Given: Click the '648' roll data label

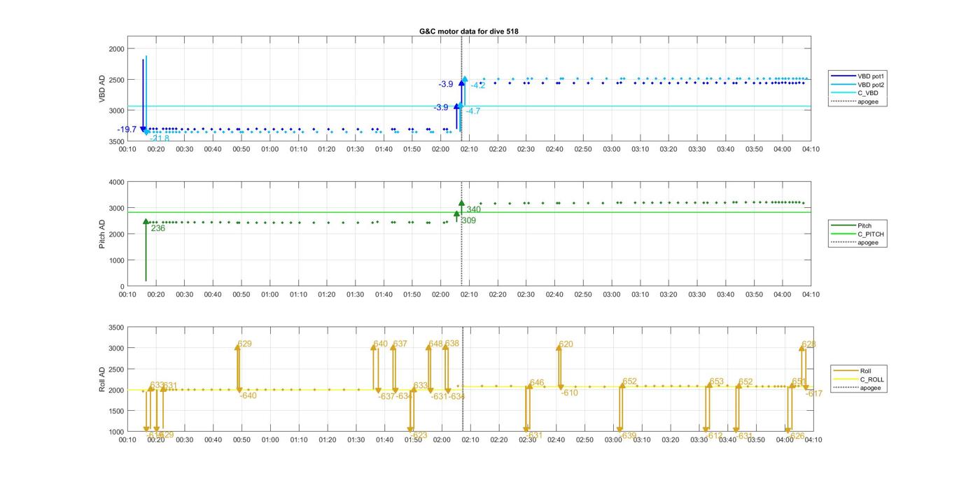Looking at the screenshot, I should (x=435, y=344).
